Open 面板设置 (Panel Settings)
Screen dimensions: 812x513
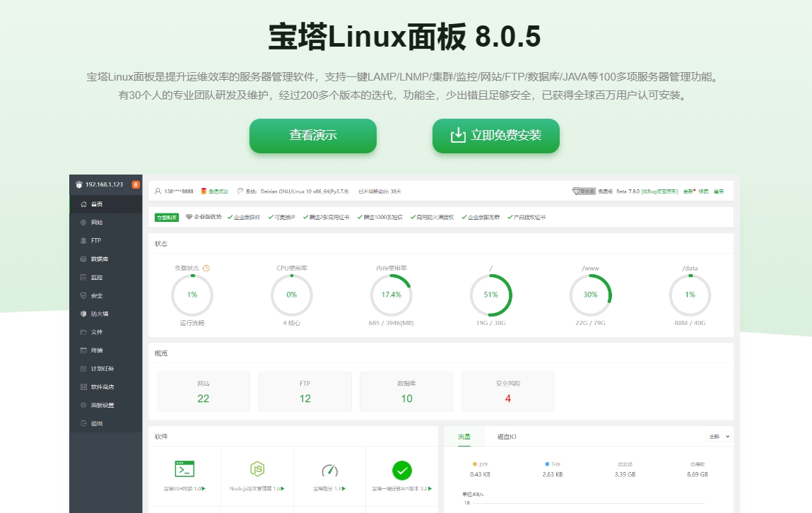[99, 405]
